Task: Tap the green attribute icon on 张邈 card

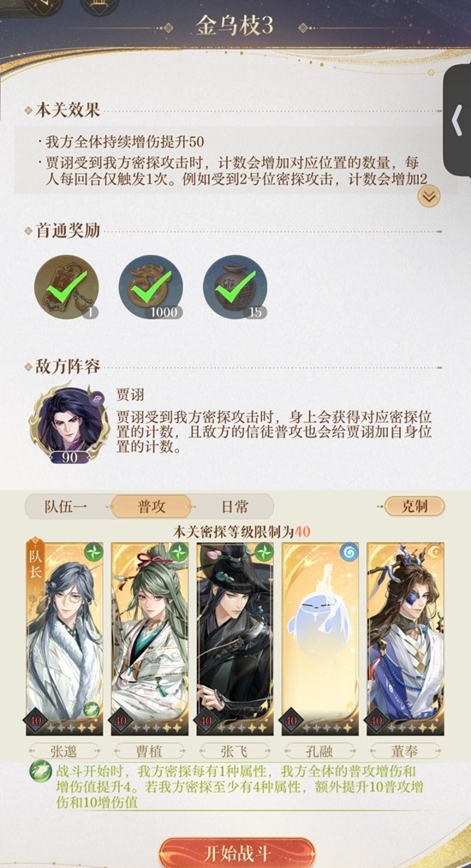Action: click(x=93, y=552)
